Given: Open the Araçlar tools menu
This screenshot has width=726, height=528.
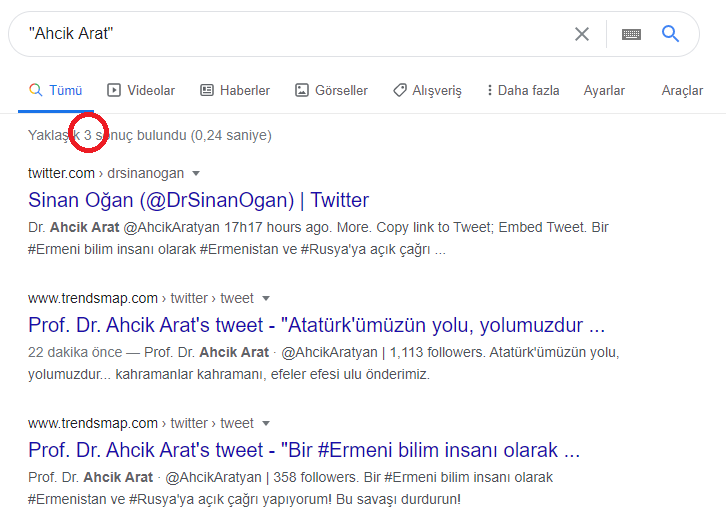Looking at the screenshot, I should coord(682,90).
